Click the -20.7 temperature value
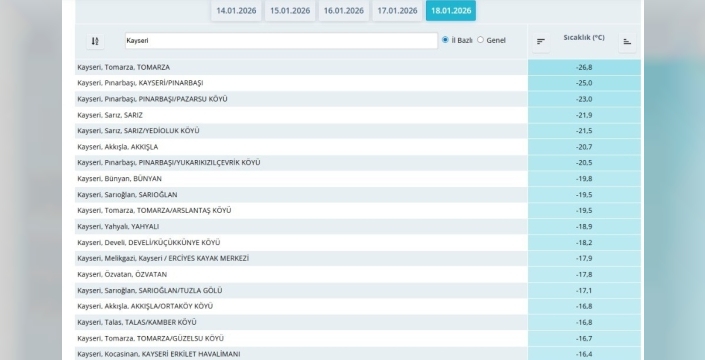 coord(584,147)
